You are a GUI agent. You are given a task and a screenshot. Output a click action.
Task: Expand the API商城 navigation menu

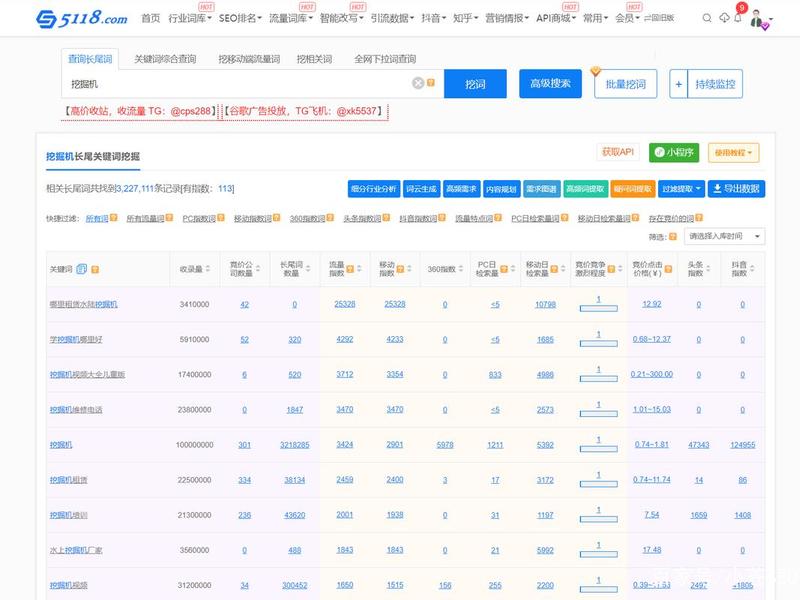coord(556,18)
